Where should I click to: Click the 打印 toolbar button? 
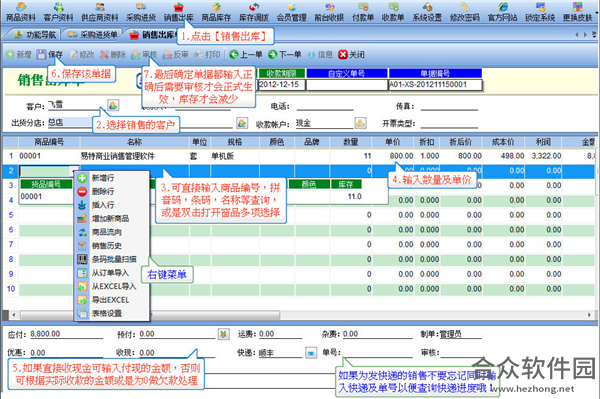point(207,54)
